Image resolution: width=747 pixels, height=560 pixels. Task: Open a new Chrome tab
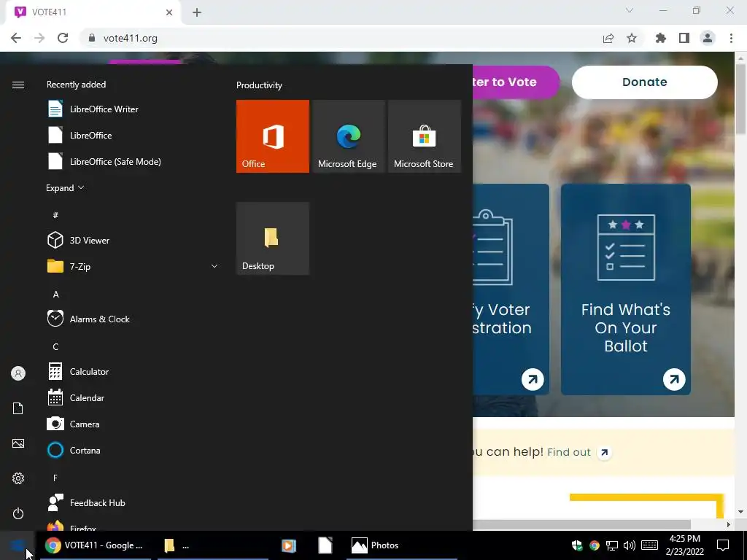[197, 12]
